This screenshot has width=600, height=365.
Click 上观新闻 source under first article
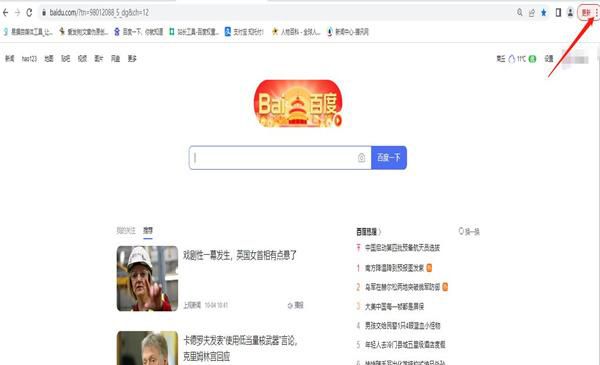pos(192,305)
